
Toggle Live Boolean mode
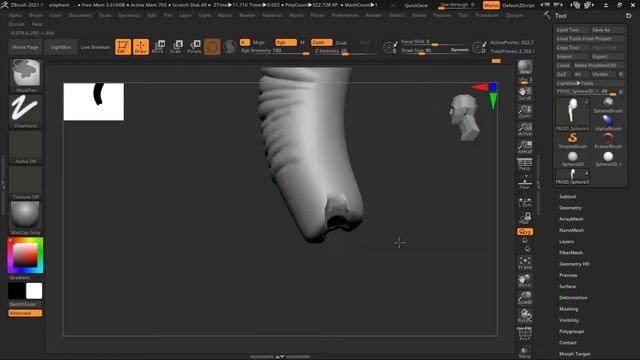(x=95, y=47)
